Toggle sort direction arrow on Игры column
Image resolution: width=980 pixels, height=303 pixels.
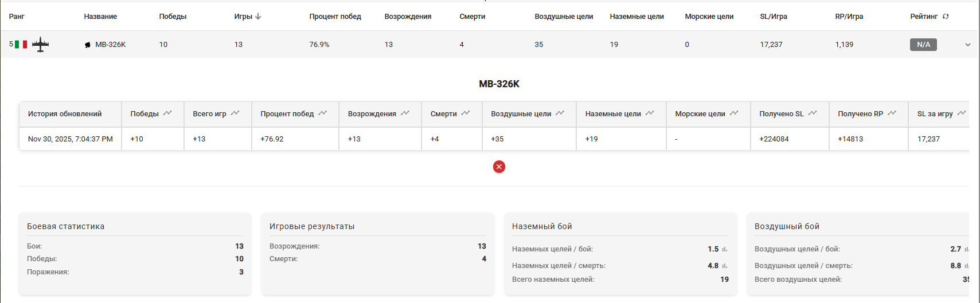click(x=258, y=17)
